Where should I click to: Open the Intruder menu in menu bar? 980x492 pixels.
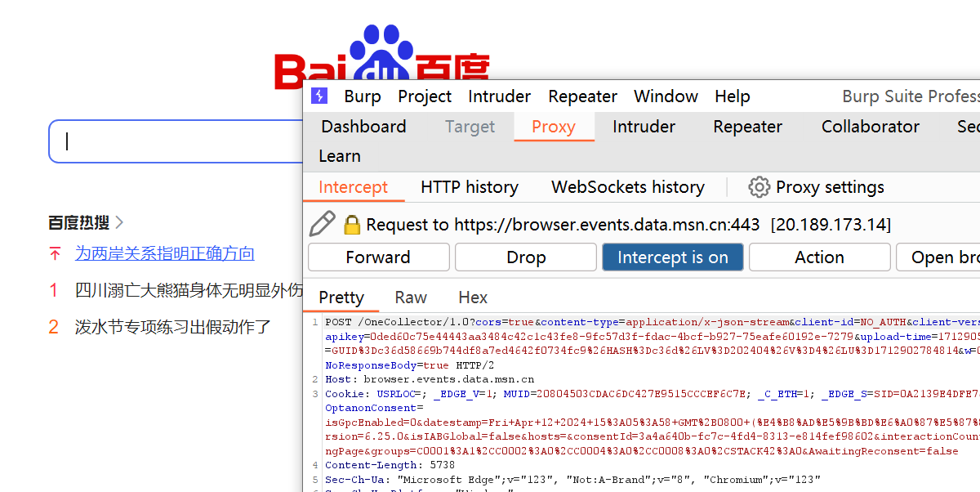pyautogui.click(x=499, y=96)
